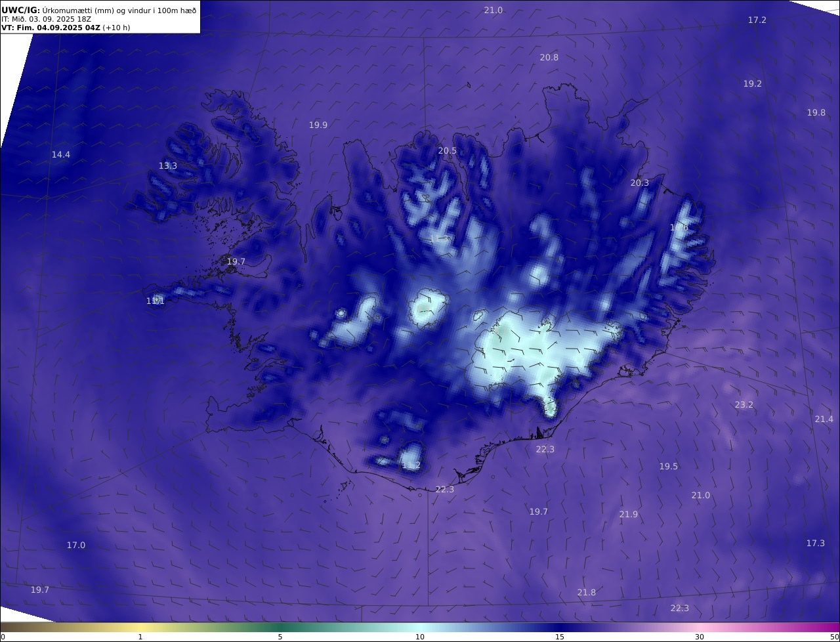Click the 14.4 value label
Screen dimensions: 840x642
tap(60, 155)
